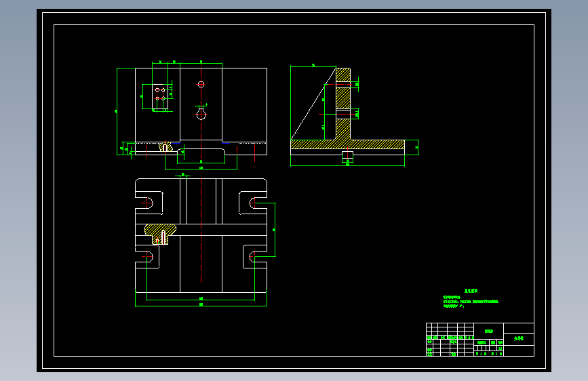Select the technical requirements note above the title block
The height and width of the screenshot is (381, 588).
[x=471, y=298]
